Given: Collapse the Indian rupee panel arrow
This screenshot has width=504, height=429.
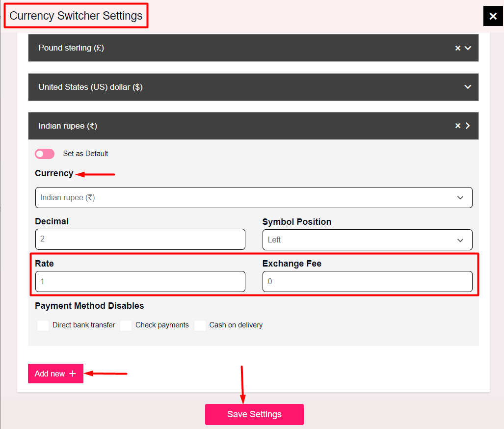Looking at the screenshot, I should pyautogui.click(x=468, y=126).
